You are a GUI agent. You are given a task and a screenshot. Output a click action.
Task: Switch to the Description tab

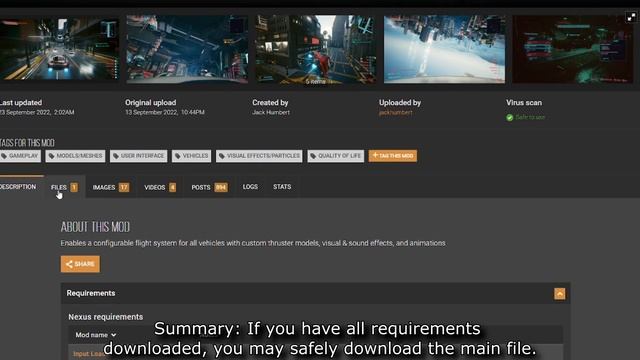pos(20,187)
